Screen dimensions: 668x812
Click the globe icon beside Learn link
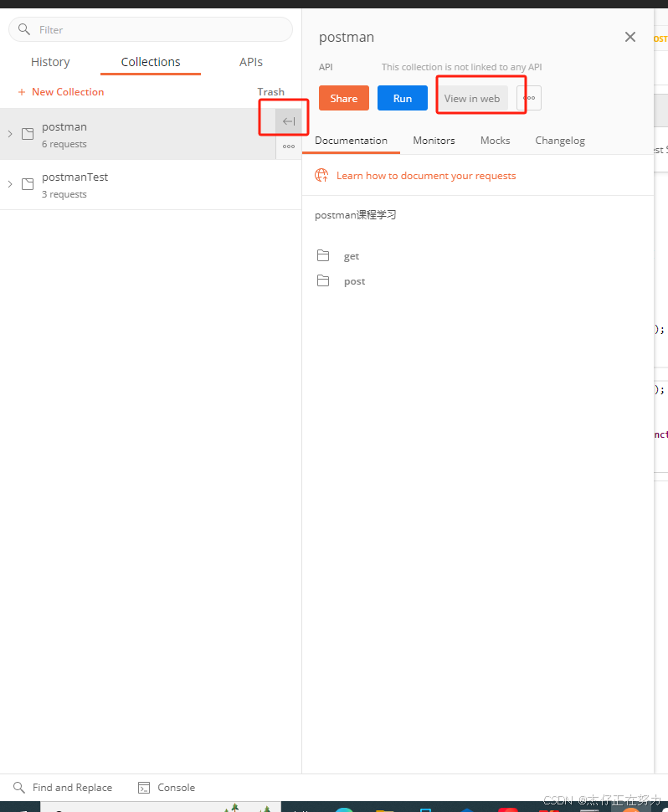pyautogui.click(x=321, y=175)
